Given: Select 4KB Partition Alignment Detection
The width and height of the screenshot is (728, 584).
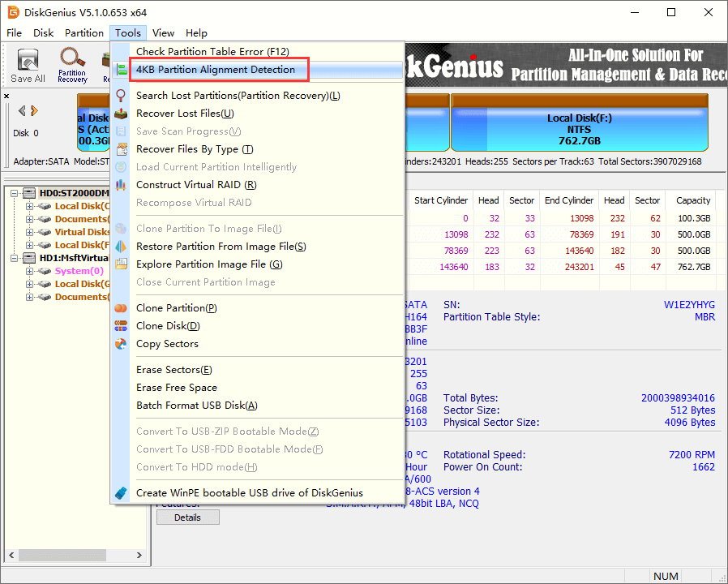Looking at the screenshot, I should [x=215, y=70].
